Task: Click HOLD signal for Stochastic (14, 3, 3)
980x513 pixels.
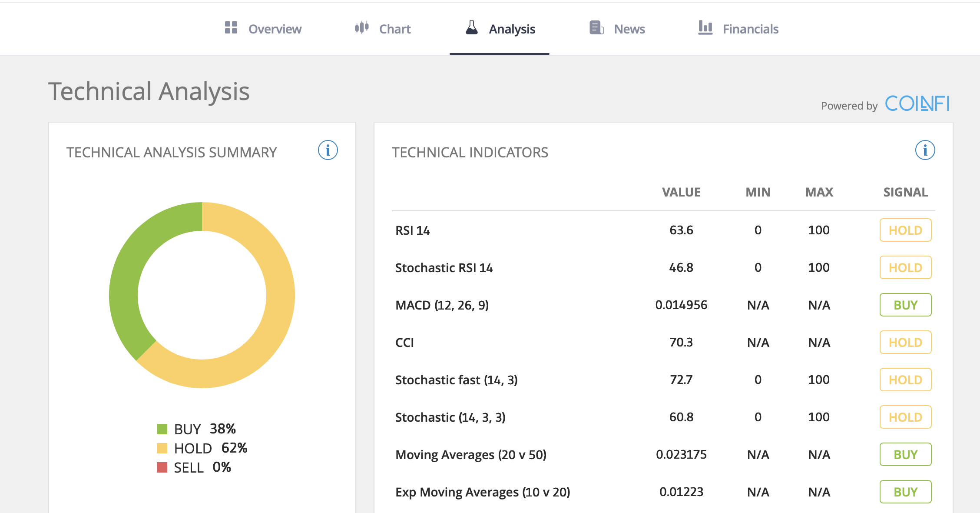Action: pyautogui.click(x=906, y=417)
